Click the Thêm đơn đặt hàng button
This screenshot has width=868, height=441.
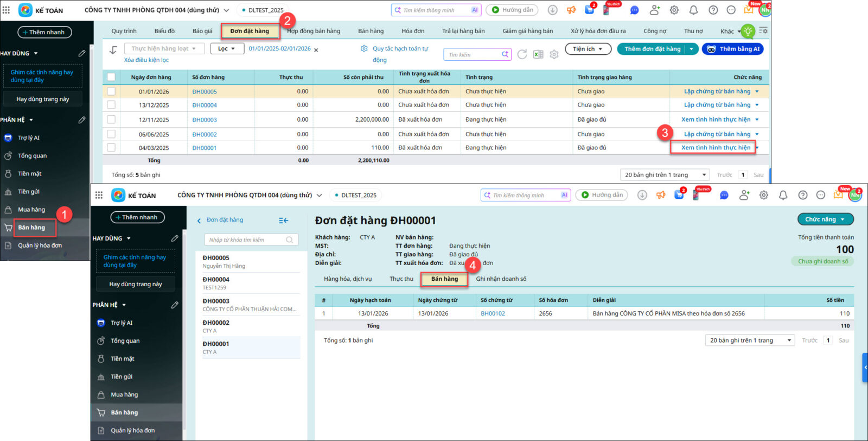click(652, 49)
